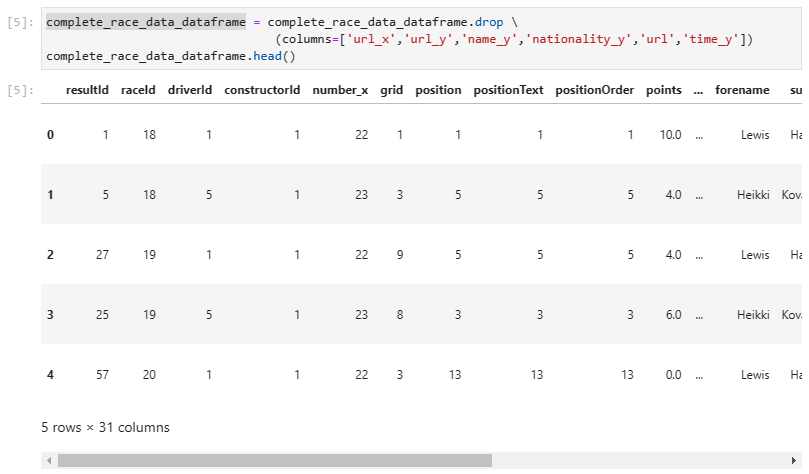Click the grid value 9 in row 2
The width and height of the screenshot is (809, 474).
coord(399,254)
